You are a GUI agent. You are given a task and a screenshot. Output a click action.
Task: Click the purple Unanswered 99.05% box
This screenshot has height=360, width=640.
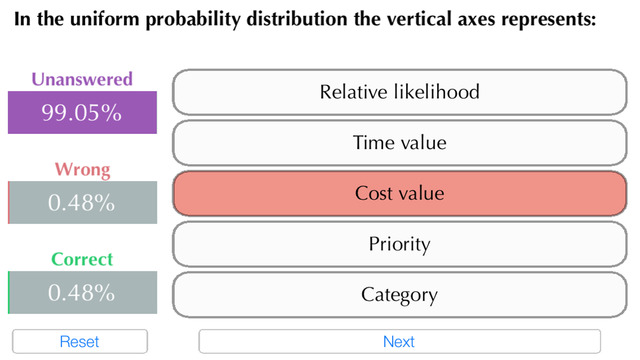tap(82, 112)
